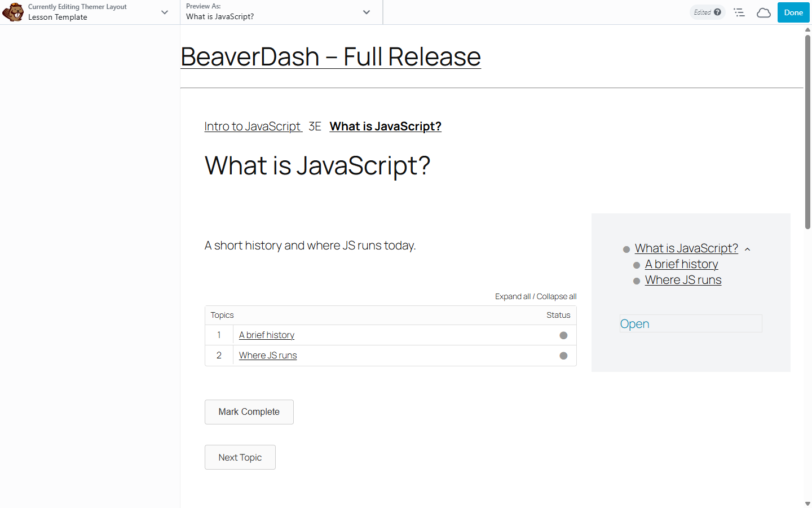Click the Done button
Viewport: 812px width, 508px height.
click(793, 12)
